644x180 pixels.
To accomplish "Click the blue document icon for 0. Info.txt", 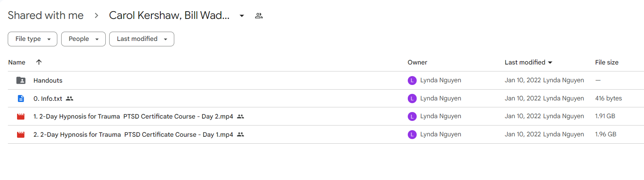I will [21, 98].
